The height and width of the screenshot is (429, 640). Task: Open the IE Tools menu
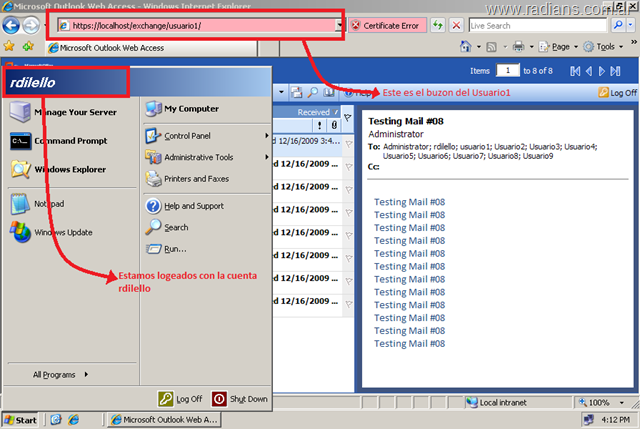coord(603,46)
